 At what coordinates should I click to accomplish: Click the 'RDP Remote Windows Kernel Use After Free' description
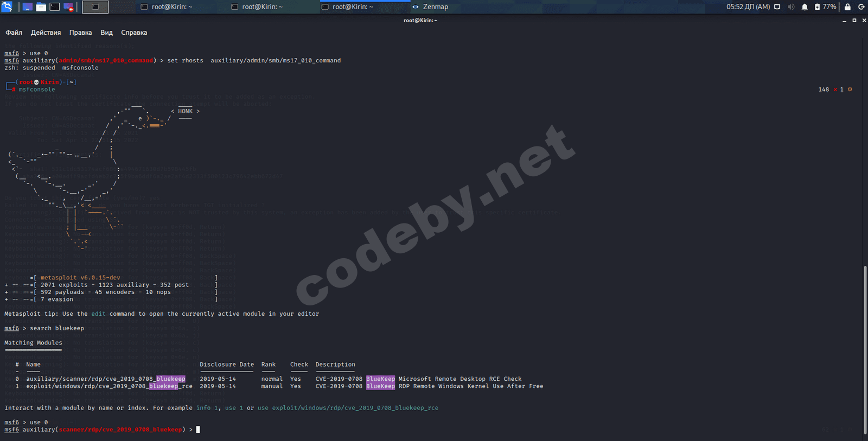point(471,386)
